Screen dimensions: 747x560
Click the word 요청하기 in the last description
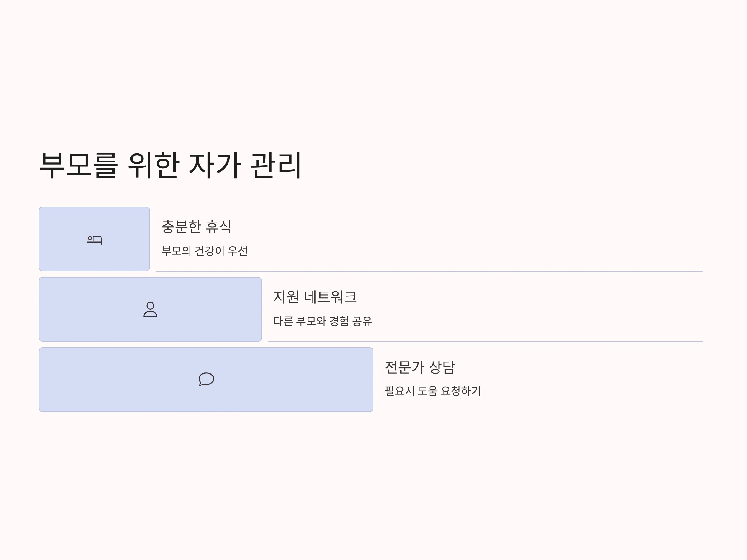tap(461, 391)
